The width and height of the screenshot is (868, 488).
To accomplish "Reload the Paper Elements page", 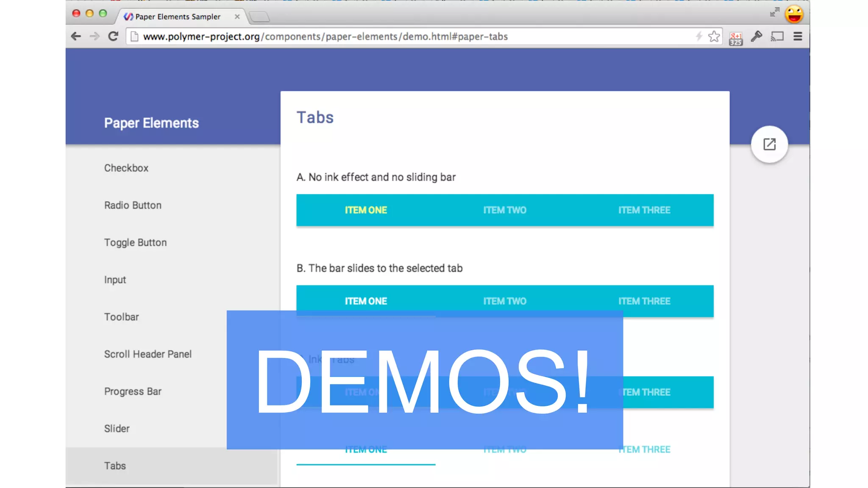I will pos(113,36).
